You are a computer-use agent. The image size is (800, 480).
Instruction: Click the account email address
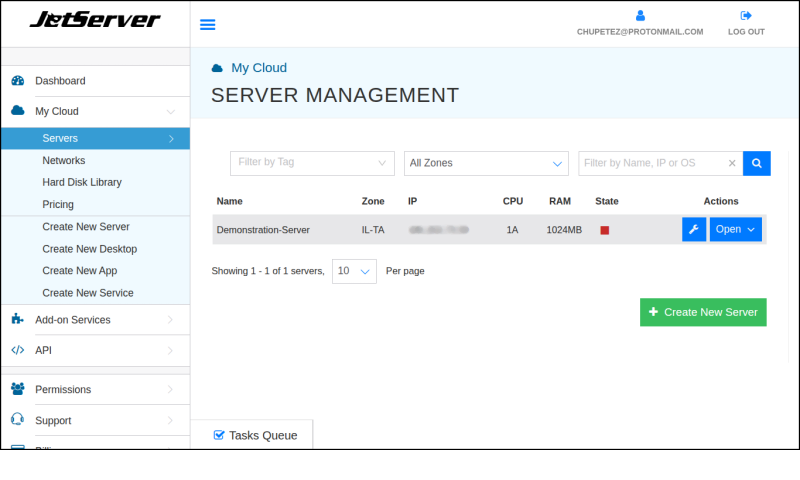click(x=640, y=32)
